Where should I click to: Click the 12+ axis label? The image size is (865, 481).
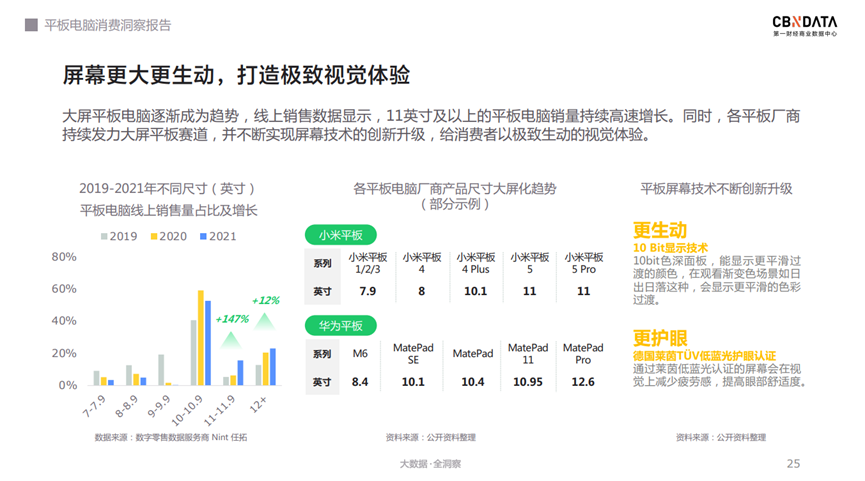click(258, 404)
